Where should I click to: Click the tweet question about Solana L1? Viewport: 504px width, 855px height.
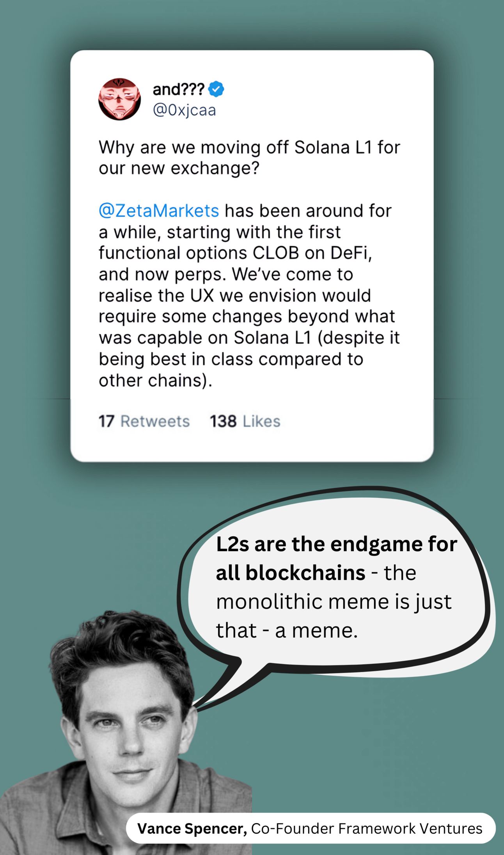pyautogui.click(x=249, y=158)
